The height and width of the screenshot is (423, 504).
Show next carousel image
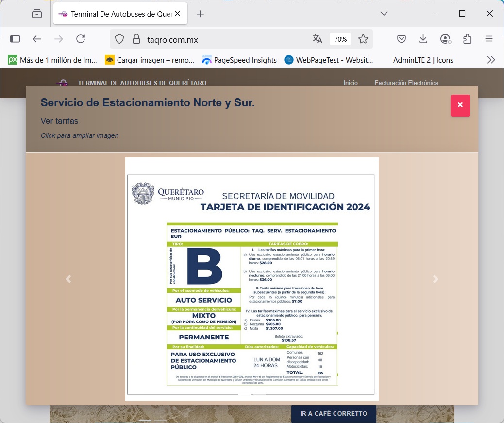pyautogui.click(x=436, y=279)
